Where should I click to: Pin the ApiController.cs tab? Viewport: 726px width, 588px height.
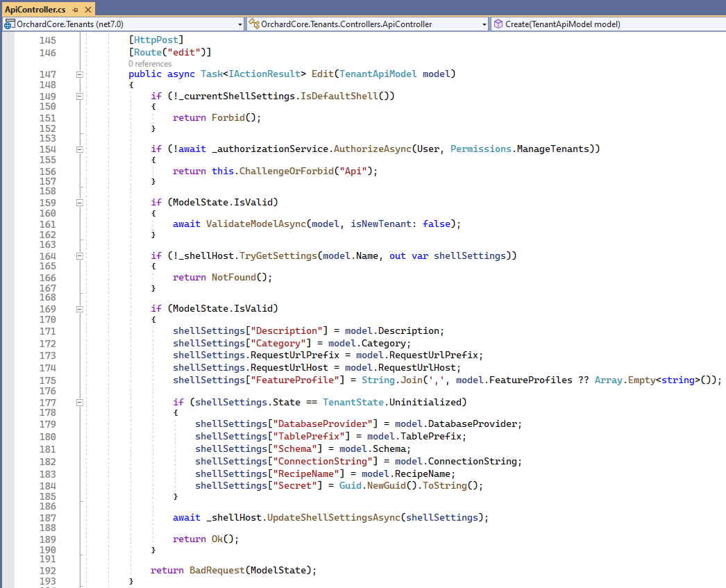pos(76,10)
